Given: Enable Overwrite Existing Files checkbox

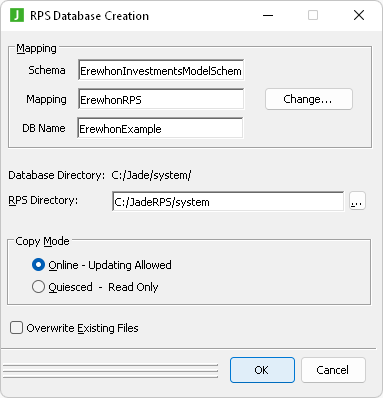Looking at the screenshot, I should click(x=16, y=328).
